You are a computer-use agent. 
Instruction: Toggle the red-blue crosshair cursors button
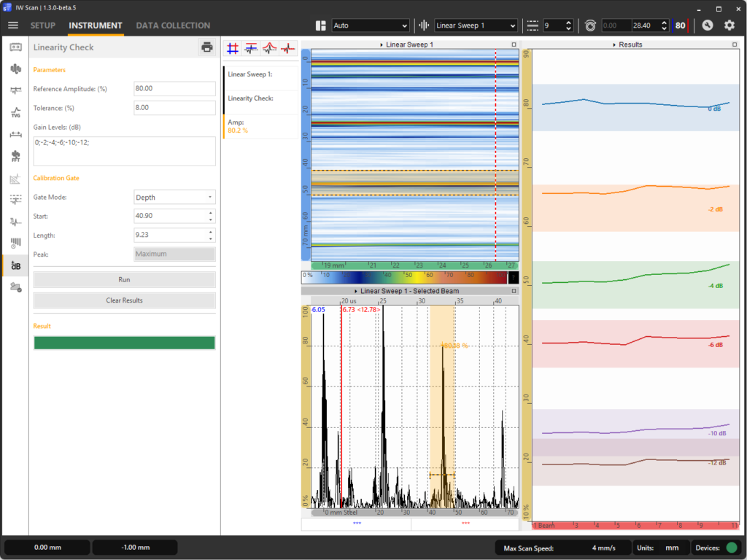point(233,49)
